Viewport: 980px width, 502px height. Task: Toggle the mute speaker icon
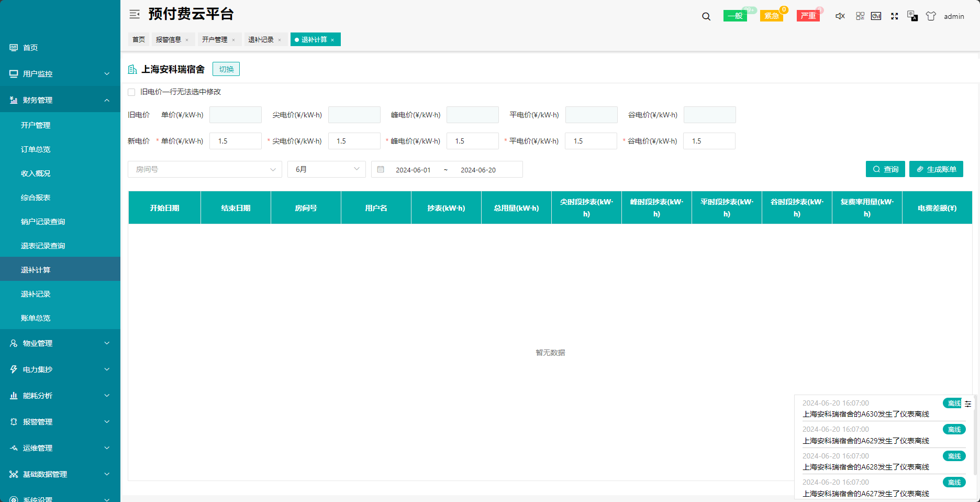pyautogui.click(x=840, y=16)
